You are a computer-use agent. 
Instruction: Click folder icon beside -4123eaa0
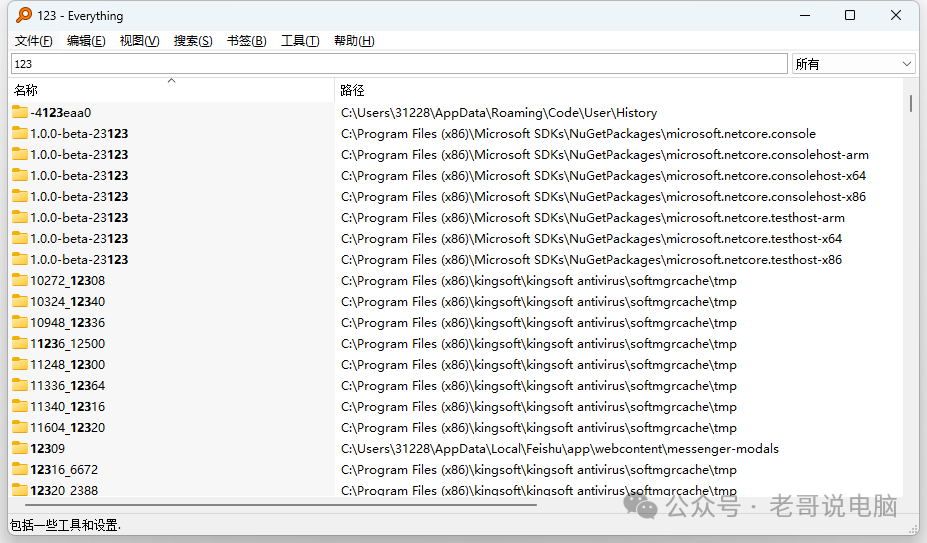20,113
